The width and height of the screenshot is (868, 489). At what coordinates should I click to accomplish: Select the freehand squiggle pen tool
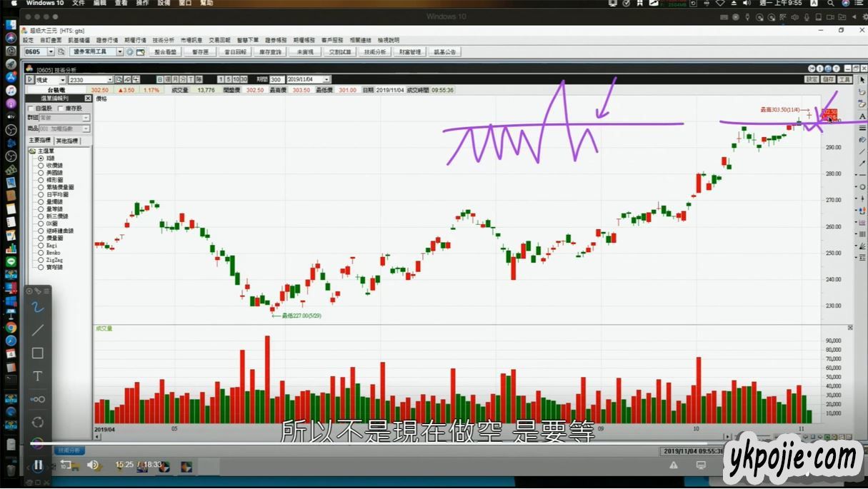(x=38, y=307)
